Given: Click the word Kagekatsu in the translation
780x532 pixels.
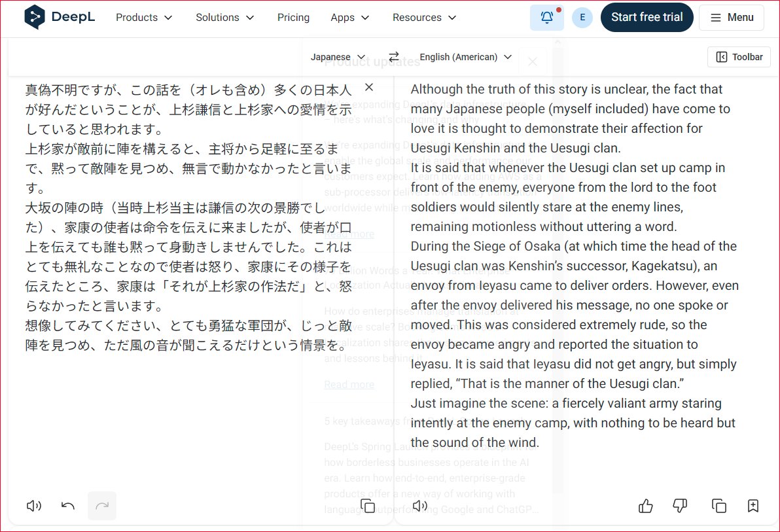Looking at the screenshot, I should [x=664, y=266].
